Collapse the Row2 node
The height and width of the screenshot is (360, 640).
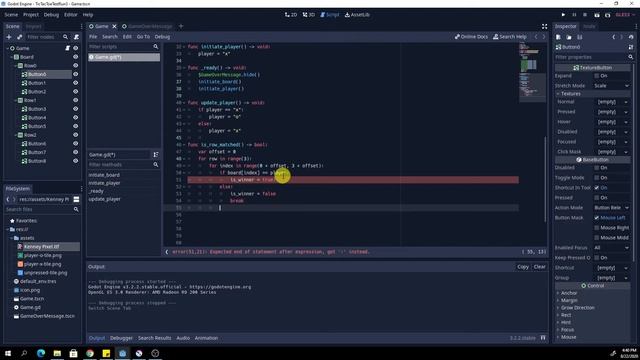[x=16, y=135]
